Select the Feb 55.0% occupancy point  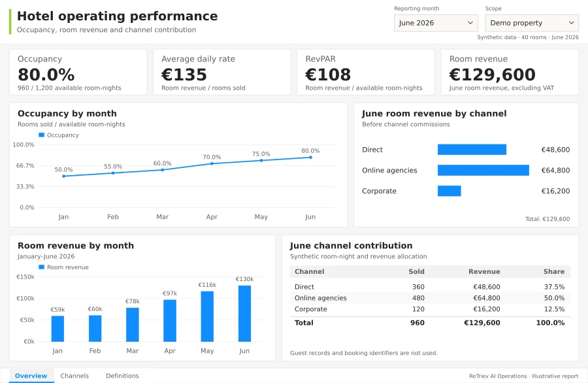click(113, 173)
